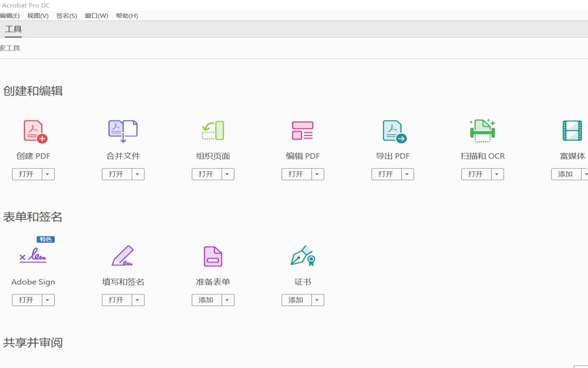Expand the dropdown arrow beside 创建 PDF 打开

tap(48, 174)
